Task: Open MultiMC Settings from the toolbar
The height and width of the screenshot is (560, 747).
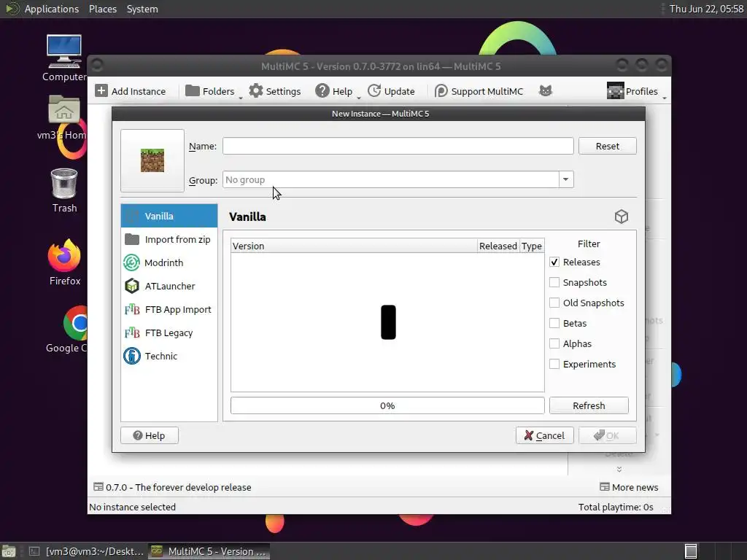Action: tap(275, 91)
